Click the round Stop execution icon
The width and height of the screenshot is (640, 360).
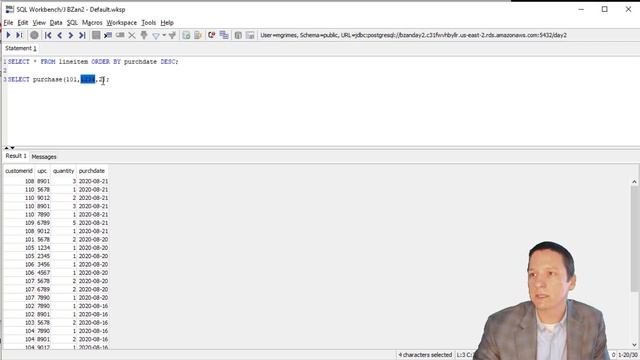pos(34,36)
